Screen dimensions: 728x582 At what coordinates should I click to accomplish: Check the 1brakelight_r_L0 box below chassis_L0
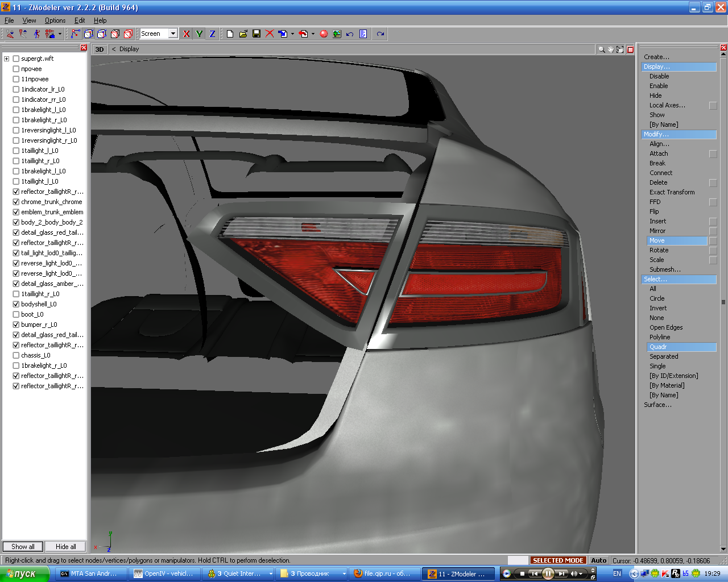point(16,365)
